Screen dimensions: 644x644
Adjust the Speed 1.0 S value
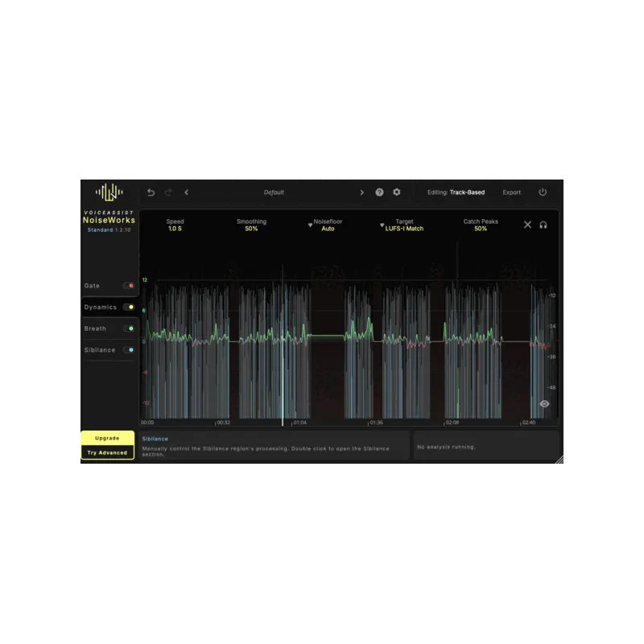point(175,229)
